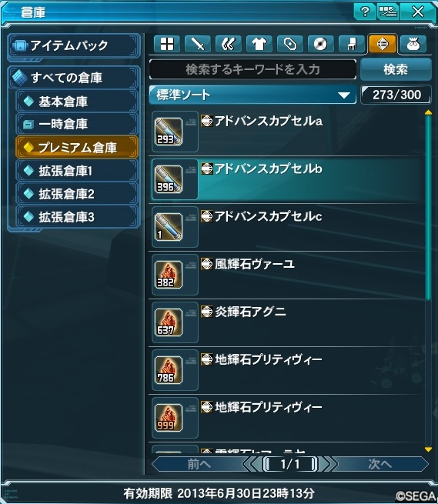Image resolution: width=438 pixels, height=504 pixels.
Task: Filter by costume shirt icon
Action: tap(259, 44)
